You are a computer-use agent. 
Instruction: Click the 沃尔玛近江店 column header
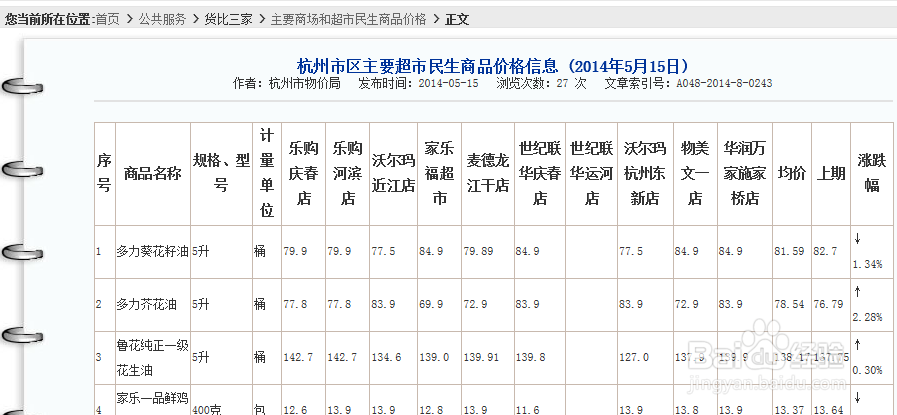(x=394, y=173)
